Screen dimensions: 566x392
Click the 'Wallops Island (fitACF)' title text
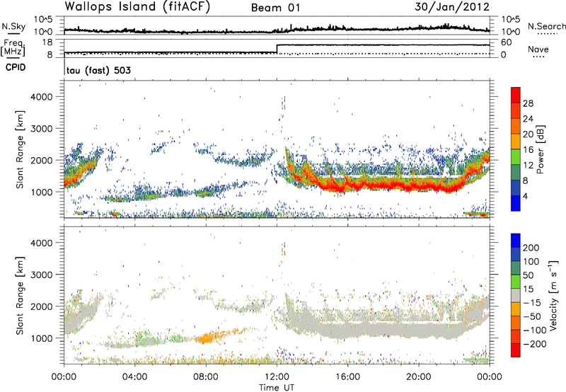(x=137, y=7)
